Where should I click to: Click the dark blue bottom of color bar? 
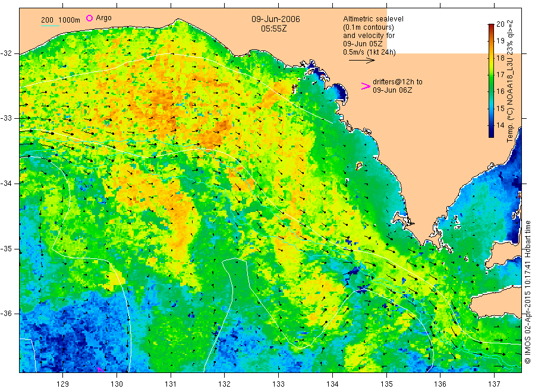491,134
